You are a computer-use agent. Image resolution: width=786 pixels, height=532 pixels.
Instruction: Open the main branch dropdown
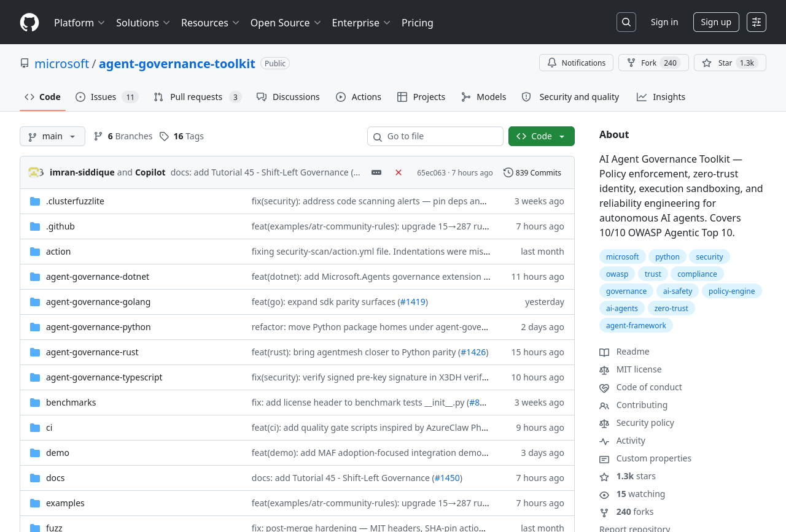coord(52,136)
